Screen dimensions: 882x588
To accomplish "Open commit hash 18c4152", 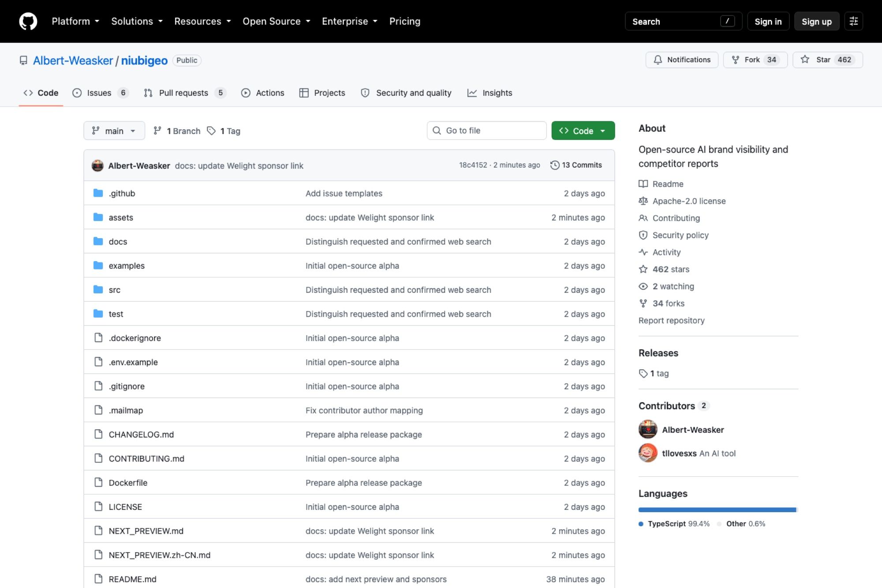I will point(473,165).
